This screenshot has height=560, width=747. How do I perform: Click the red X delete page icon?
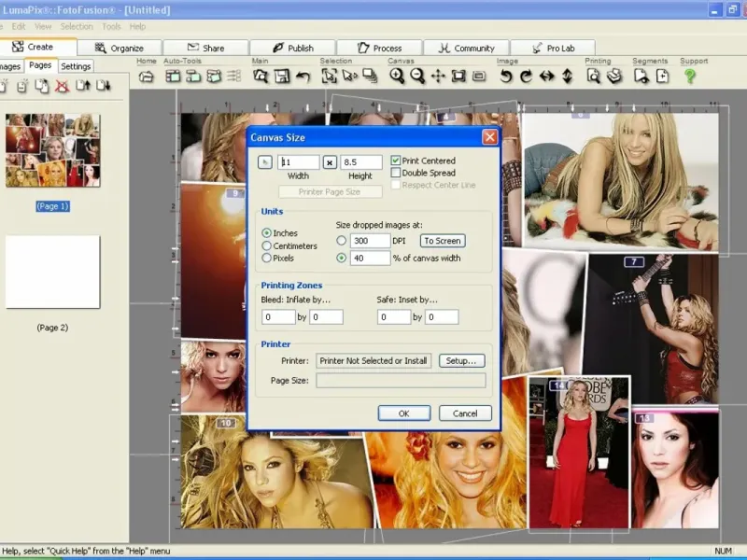62,86
